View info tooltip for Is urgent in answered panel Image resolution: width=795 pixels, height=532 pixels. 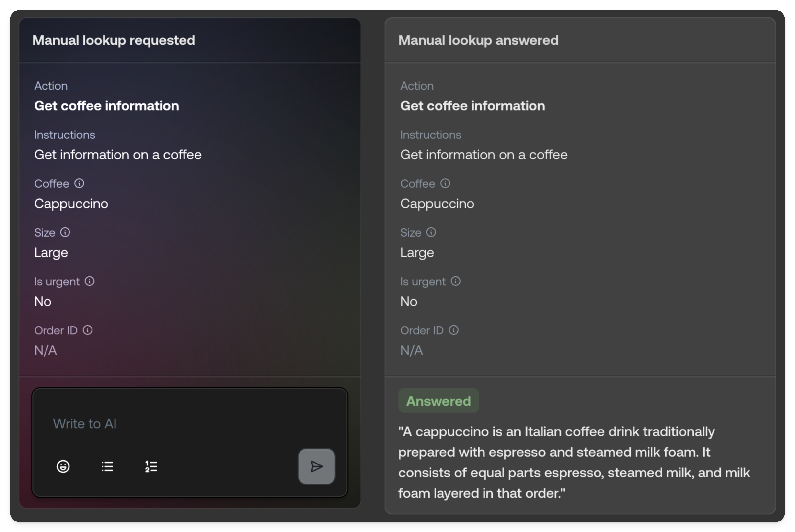coord(456,281)
